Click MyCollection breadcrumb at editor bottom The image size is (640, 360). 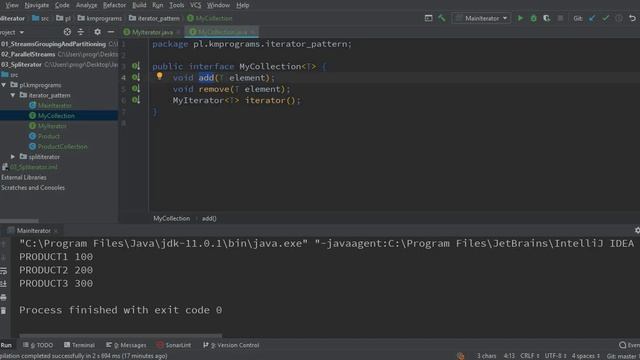171,218
